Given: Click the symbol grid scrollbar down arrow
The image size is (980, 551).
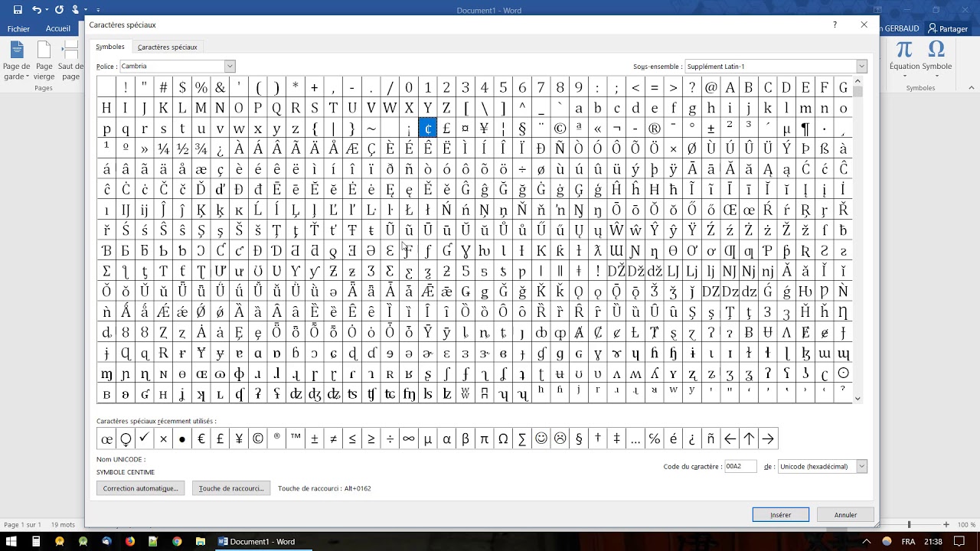Looking at the screenshot, I should (857, 398).
